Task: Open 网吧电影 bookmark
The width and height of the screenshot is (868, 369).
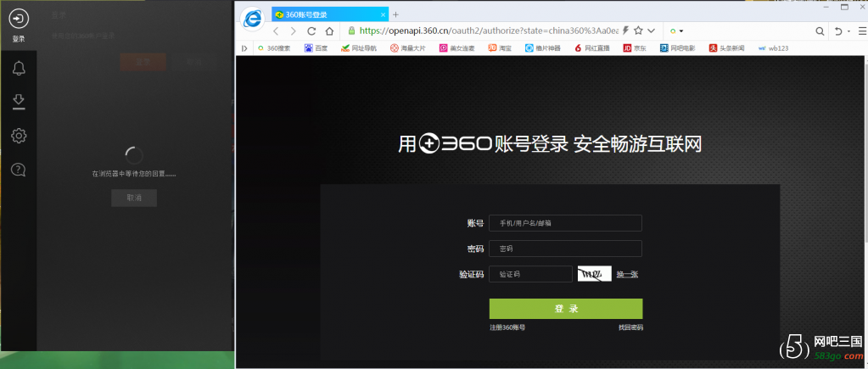Action: click(678, 48)
